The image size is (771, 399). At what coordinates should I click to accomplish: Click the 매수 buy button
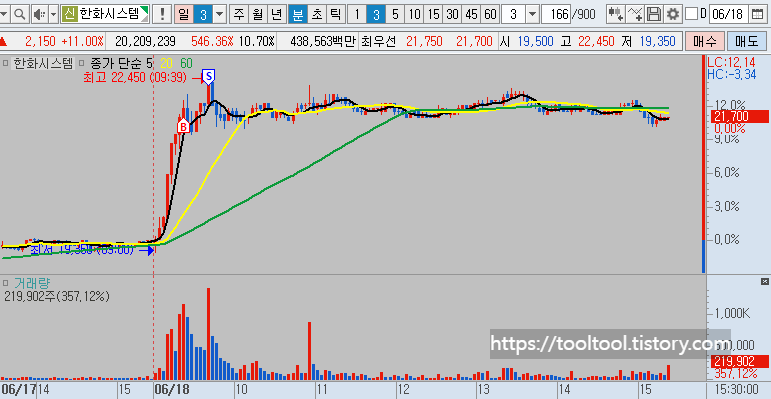coord(705,42)
